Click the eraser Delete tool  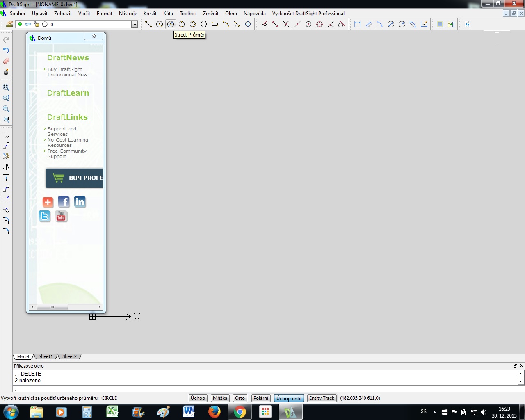[6, 61]
